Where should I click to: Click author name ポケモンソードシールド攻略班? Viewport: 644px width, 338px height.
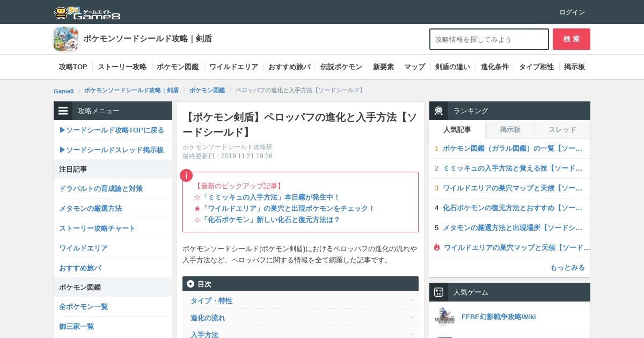click(228, 147)
